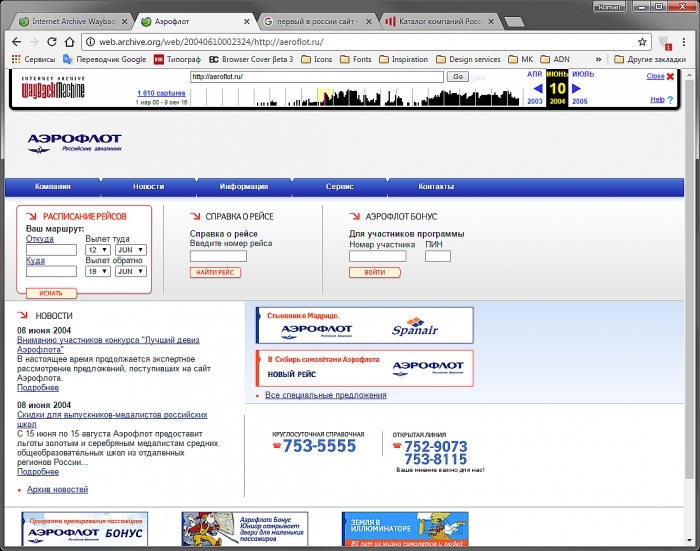This screenshot has width=700, height=551.
Task: Open the browser home page icon
Action: point(69,42)
